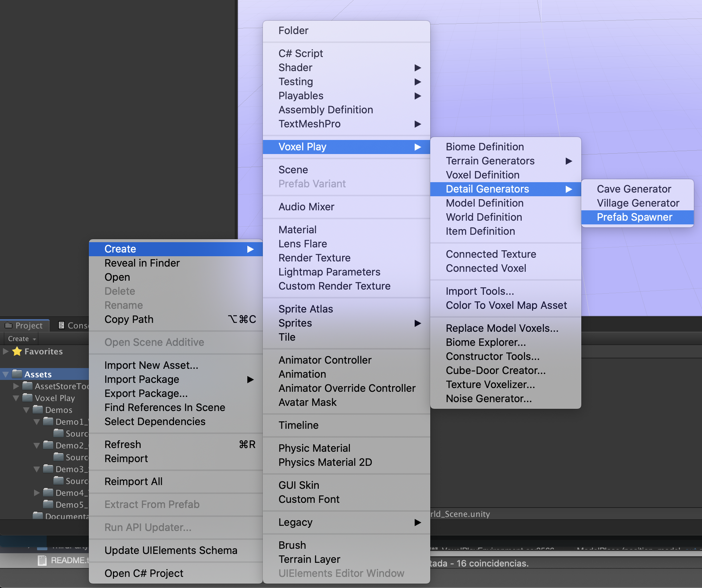Collapse the Voxel Play folder arrow
This screenshot has width=702, height=588.
click(16, 398)
